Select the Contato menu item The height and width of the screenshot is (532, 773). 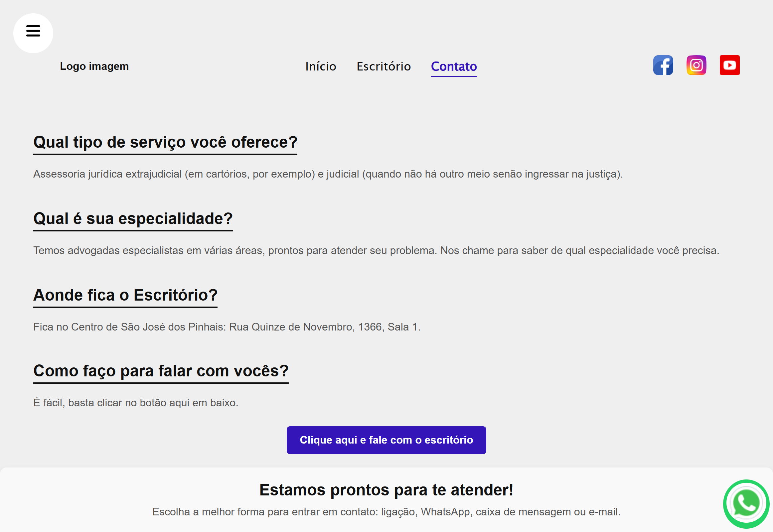point(454,66)
